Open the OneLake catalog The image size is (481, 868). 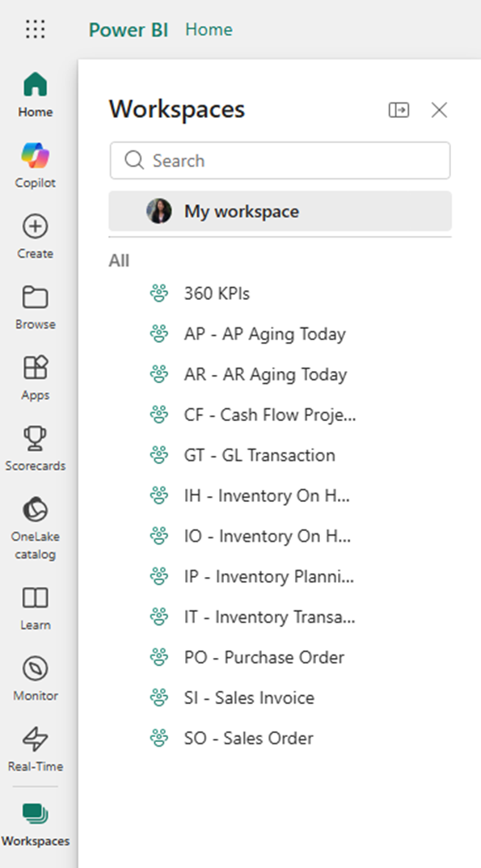(x=36, y=528)
